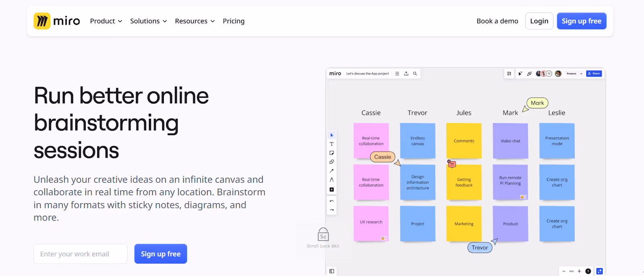Viewport: 644px width, 276px height.
Task: Click the Redo arrow in board toolbar
Action: [x=332, y=210]
